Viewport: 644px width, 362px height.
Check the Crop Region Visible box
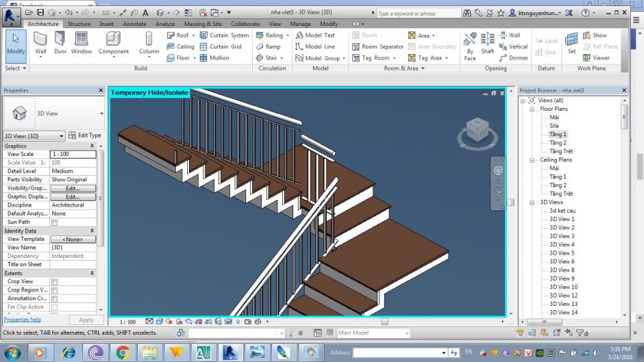[55, 290]
